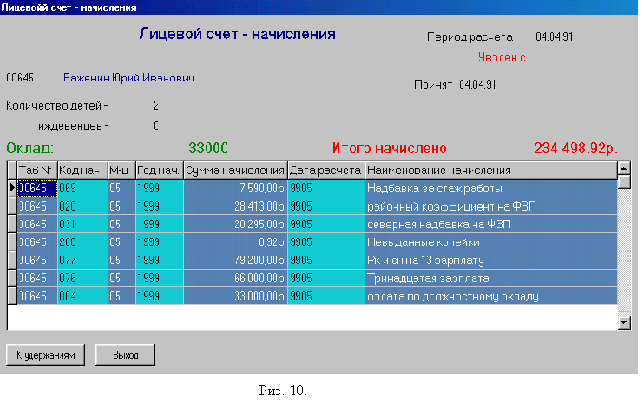Click 'Сумма начисления' column header
Screen dimensions: 641x401
click(235, 170)
